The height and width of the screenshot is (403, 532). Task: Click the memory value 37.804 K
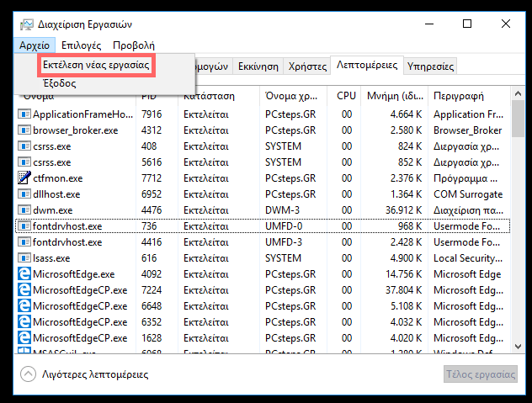click(x=403, y=289)
